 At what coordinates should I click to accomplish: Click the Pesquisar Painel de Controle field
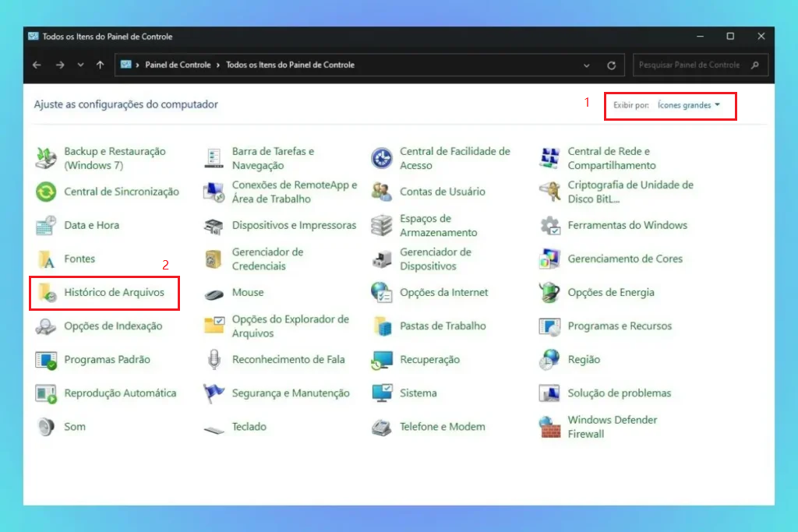coord(701,65)
